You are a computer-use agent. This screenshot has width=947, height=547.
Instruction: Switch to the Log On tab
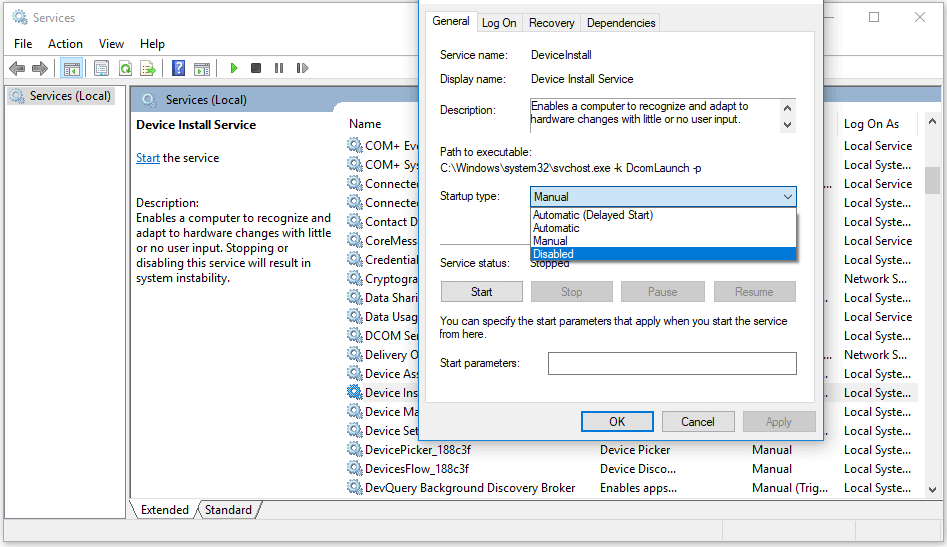tap(499, 23)
